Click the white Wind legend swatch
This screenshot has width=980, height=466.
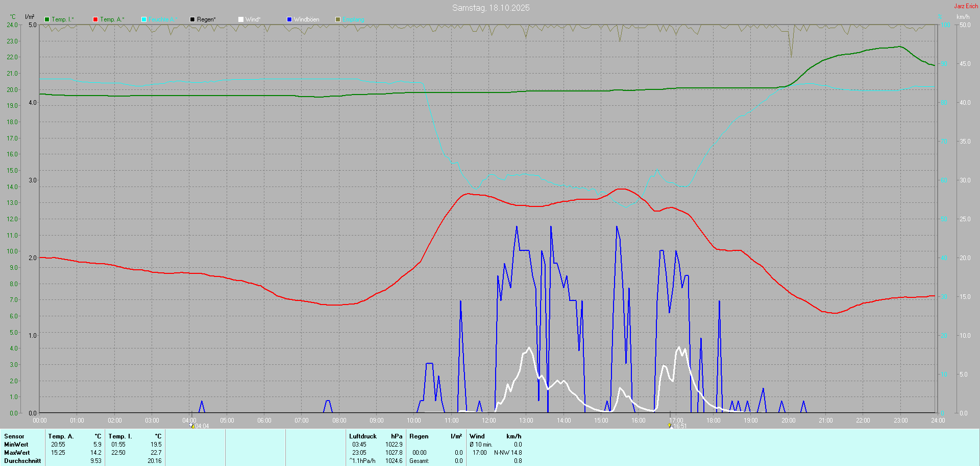tap(241, 19)
